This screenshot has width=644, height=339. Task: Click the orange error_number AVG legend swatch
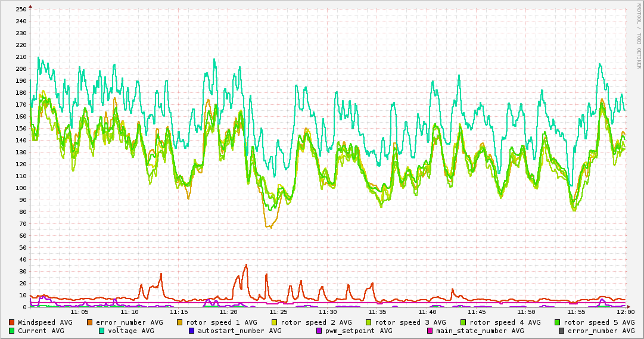point(89,322)
